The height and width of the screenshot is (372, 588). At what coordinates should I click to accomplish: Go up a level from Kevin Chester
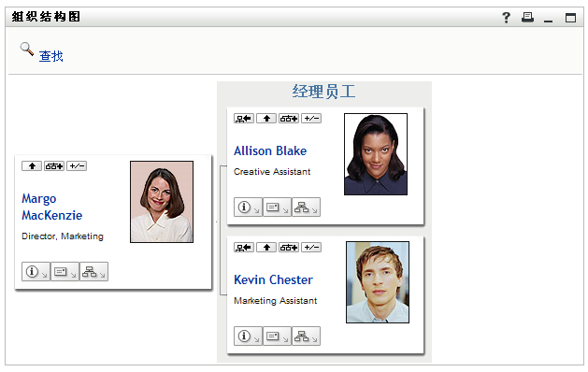(x=266, y=248)
